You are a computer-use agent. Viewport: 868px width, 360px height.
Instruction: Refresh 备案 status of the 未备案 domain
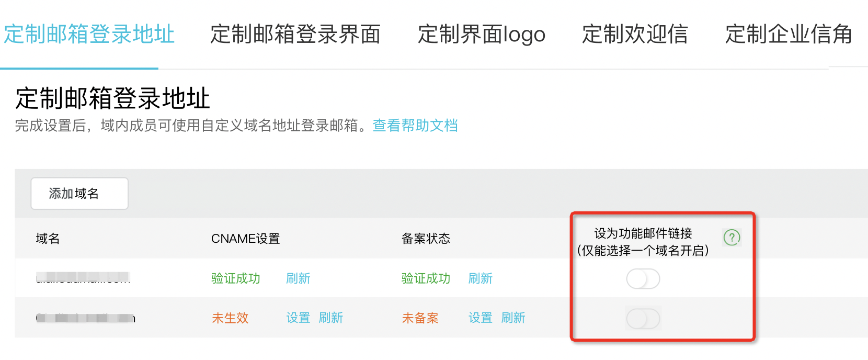[x=512, y=318]
